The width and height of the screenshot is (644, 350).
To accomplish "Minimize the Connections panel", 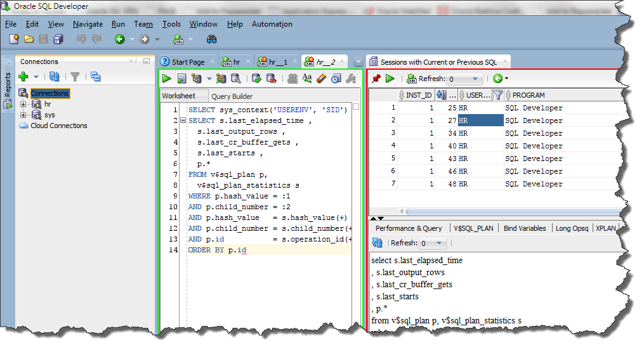I will pyautogui.click(x=146, y=61).
